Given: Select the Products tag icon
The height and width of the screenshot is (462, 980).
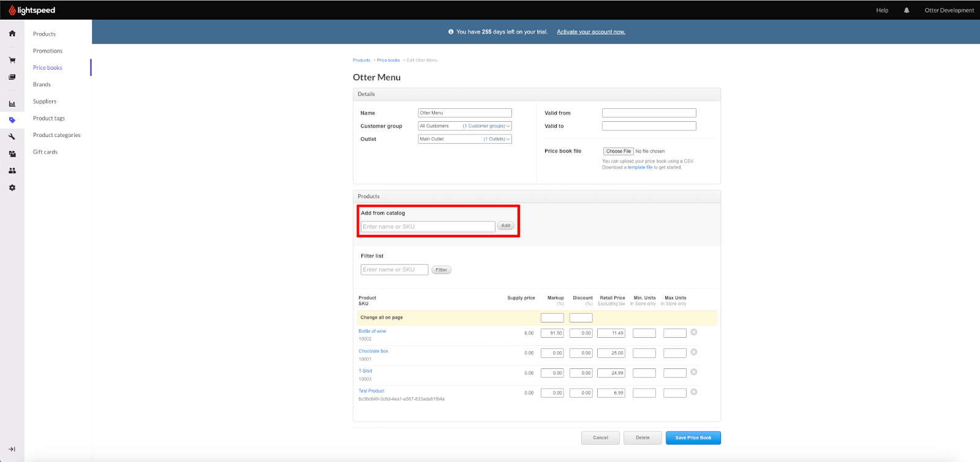Looking at the screenshot, I should point(12,120).
